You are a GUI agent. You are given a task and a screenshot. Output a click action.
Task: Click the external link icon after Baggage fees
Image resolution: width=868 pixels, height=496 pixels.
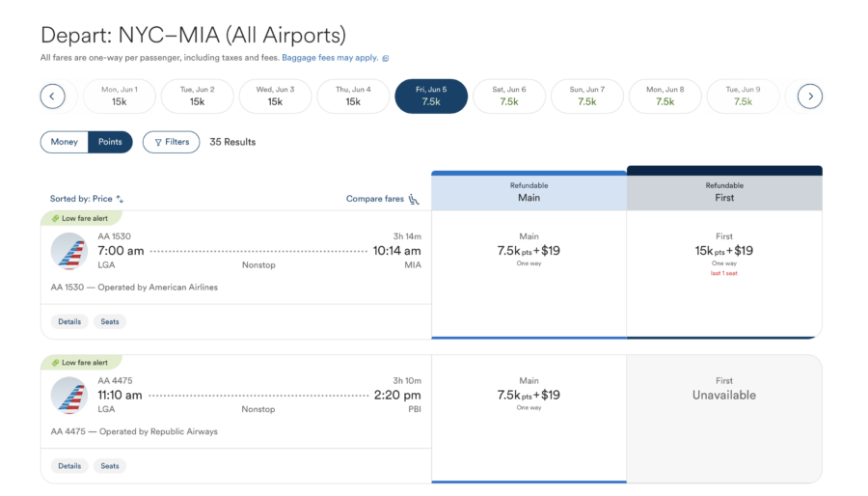point(386,58)
